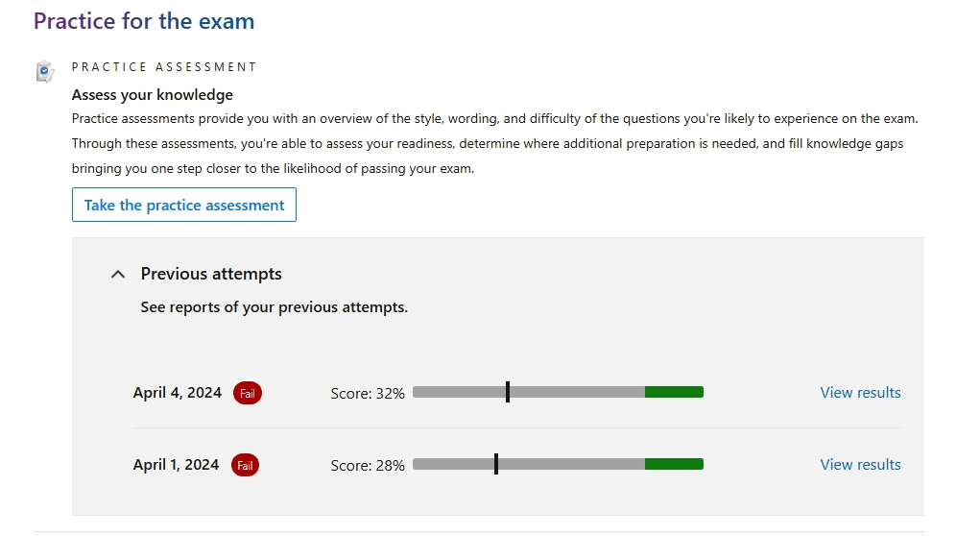Collapse the Previous attempts chevron
The width and height of the screenshot is (980, 536).
[x=117, y=274]
